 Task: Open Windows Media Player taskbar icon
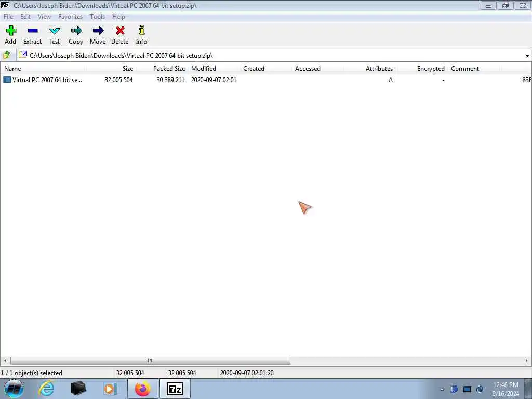tap(110, 389)
